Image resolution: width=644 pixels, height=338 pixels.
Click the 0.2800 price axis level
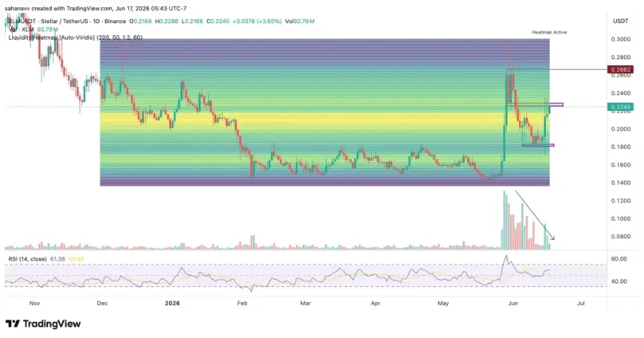[x=621, y=57]
